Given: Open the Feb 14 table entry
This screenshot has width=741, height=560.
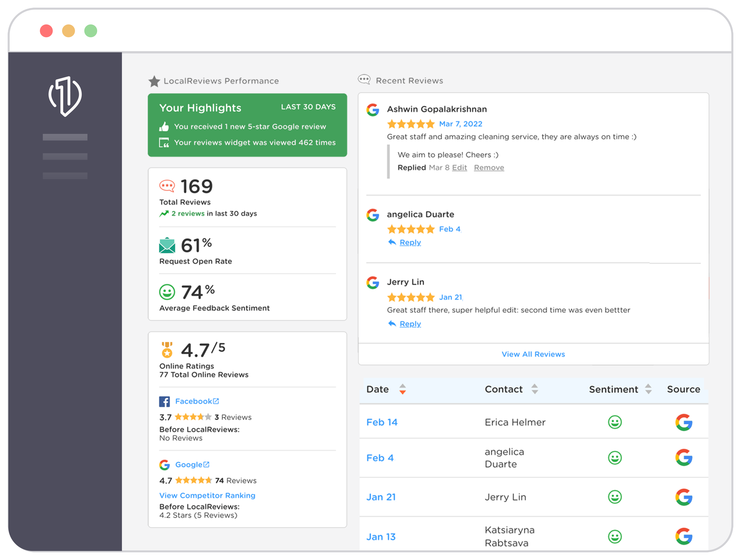Looking at the screenshot, I should point(382,422).
